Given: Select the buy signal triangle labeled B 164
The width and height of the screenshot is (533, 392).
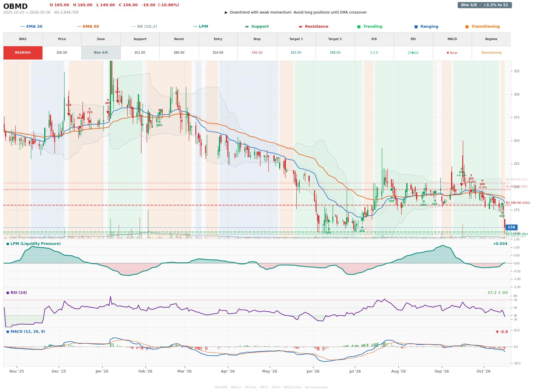Looking at the screenshot, I should click(329, 220).
